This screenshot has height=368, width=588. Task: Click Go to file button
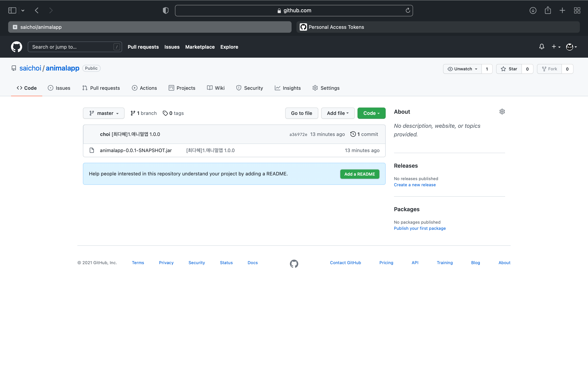(302, 113)
